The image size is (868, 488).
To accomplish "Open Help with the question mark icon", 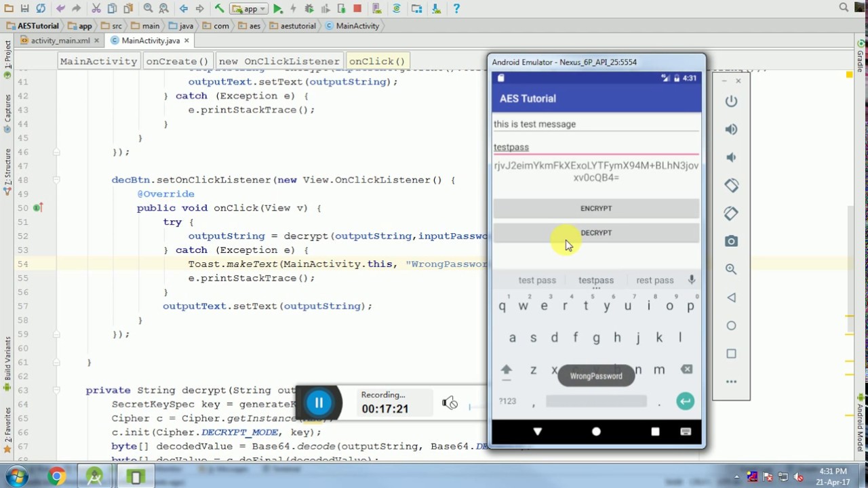I will 456,9.
